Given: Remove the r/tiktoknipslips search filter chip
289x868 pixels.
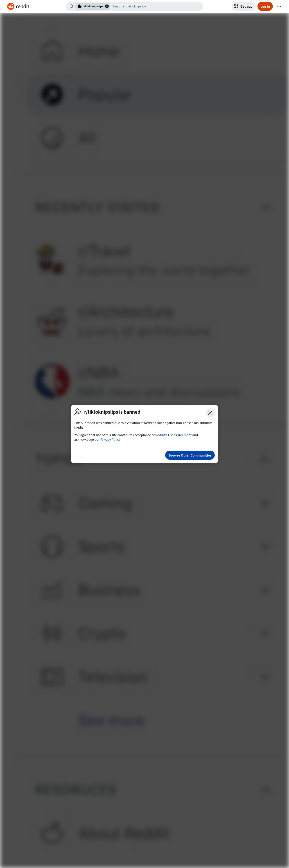Looking at the screenshot, I should click(107, 6).
